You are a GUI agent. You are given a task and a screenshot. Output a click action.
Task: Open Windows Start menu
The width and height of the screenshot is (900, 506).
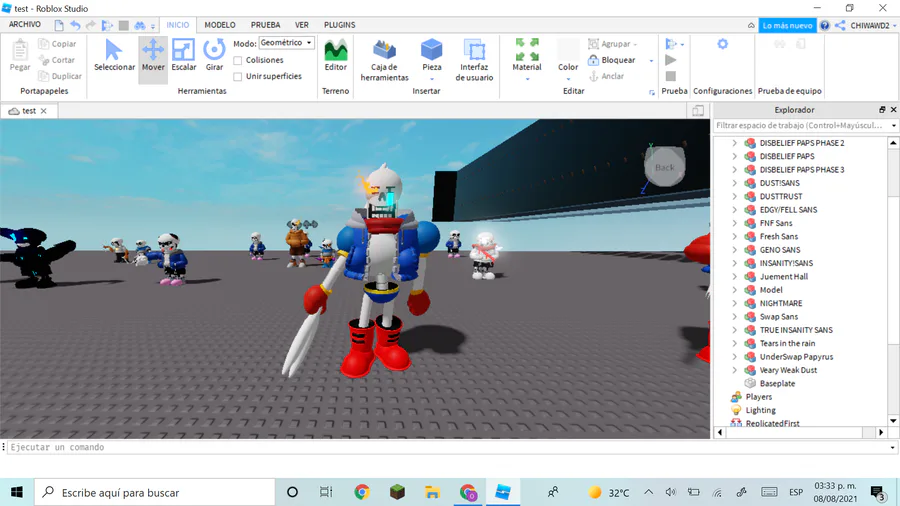tap(17, 492)
